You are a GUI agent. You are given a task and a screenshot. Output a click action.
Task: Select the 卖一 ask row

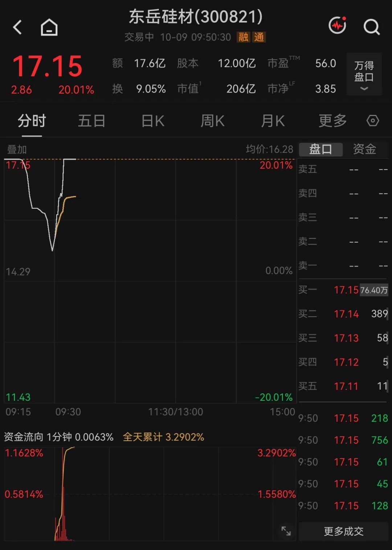click(343, 266)
